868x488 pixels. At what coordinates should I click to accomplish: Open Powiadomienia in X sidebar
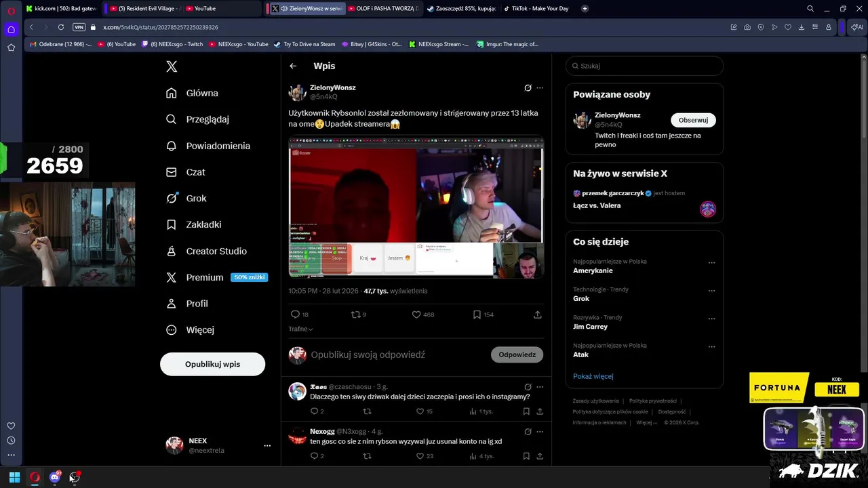(x=209, y=146)
